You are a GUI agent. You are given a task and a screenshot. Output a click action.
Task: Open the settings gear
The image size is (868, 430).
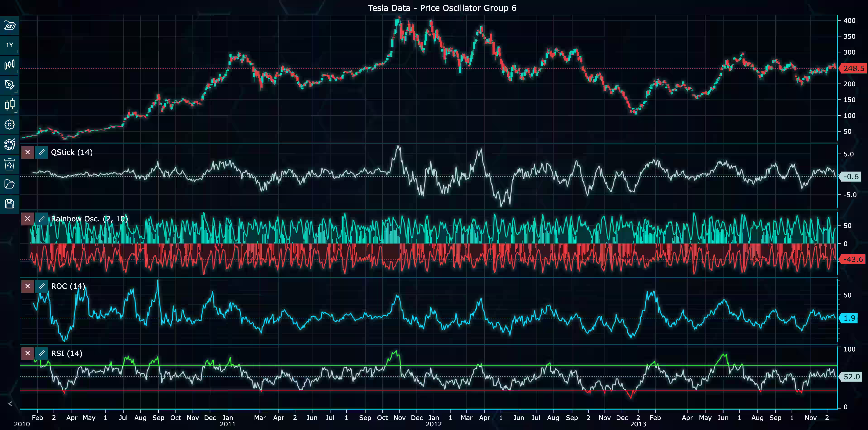coord(10,125)
